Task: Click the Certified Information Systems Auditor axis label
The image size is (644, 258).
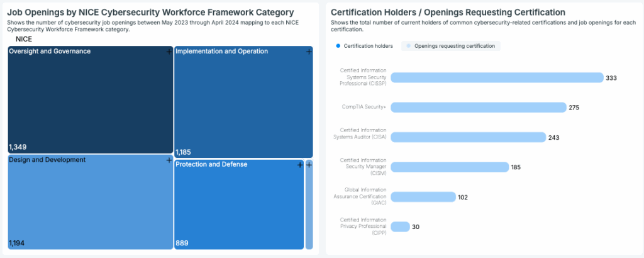Action: point(364,133)
